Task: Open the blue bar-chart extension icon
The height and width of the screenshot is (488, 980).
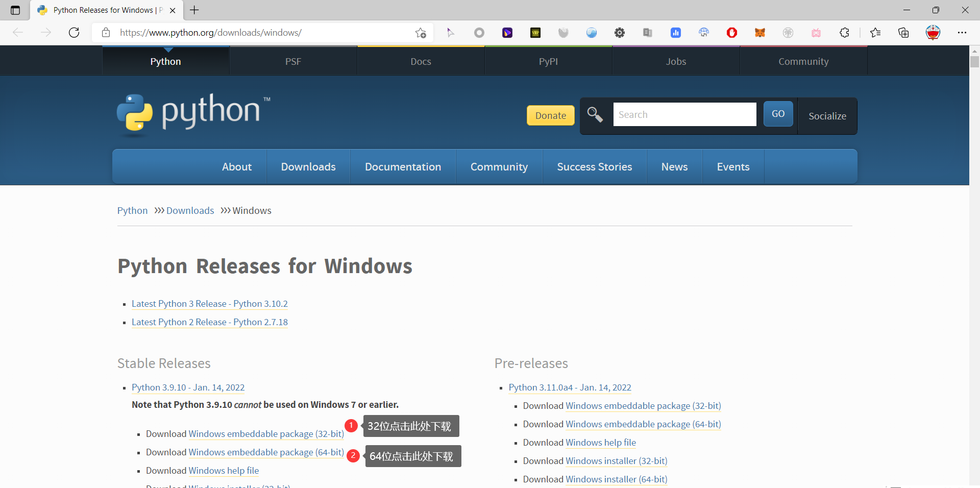Action: (x=676, y=33)
